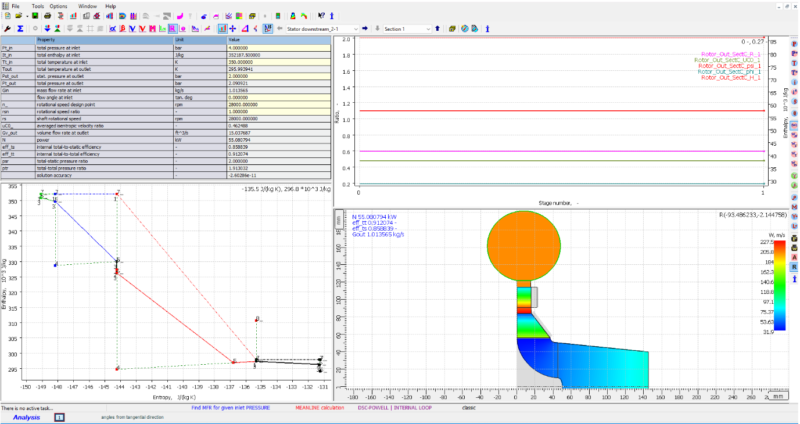800x424 pixels.
Task: Click the dark blue up arrow button
Action: (x=437, y=29)
